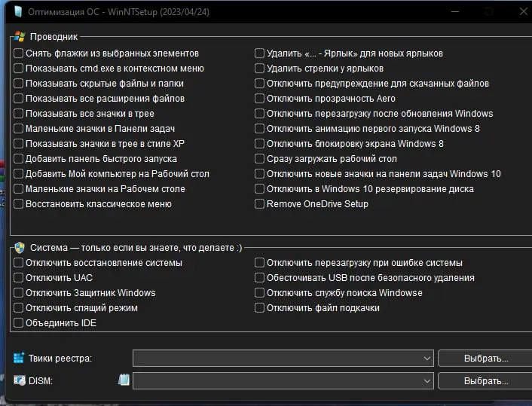Toggle Удалить стрелки у ярлыков
The height and width of the screenshot is (406, 532).
tap(259, 69)
